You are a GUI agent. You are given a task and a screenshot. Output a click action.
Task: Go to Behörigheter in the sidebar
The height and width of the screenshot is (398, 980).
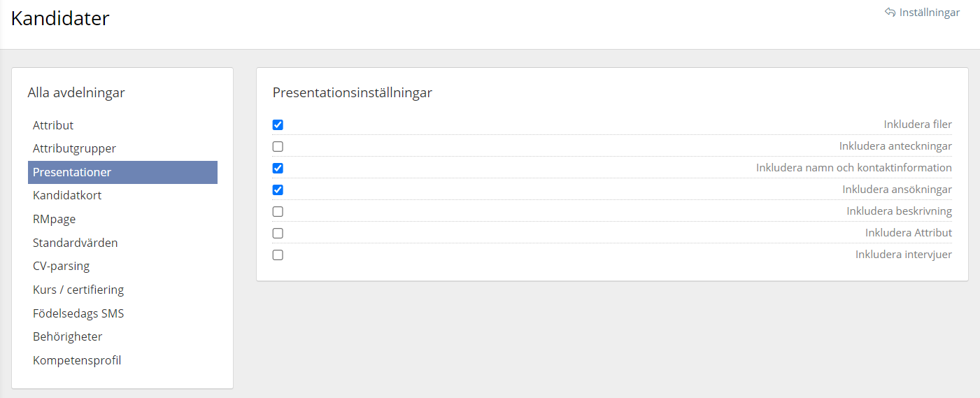[67, 337]
